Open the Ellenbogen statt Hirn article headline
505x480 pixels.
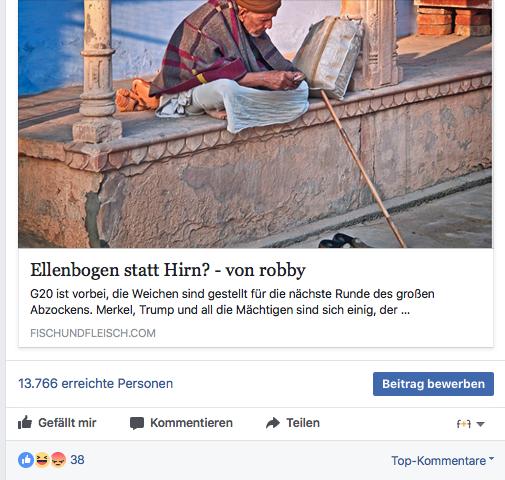168,270
